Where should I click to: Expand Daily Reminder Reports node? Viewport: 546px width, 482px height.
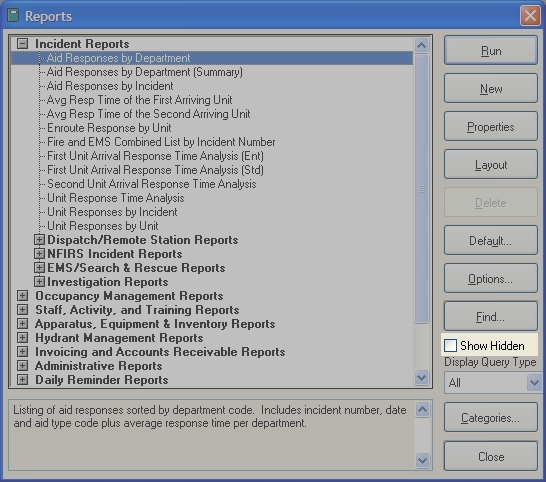(x=23, y=380)
